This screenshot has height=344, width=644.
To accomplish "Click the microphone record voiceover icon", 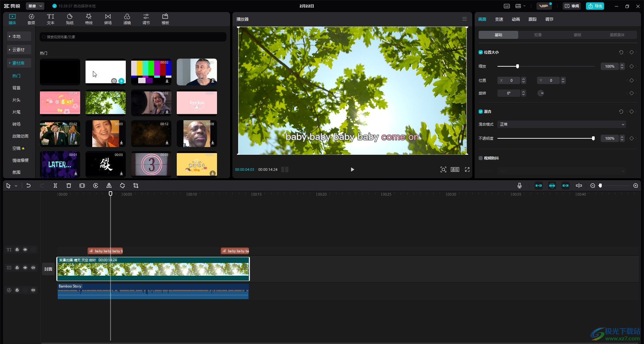I will (520, 186).
